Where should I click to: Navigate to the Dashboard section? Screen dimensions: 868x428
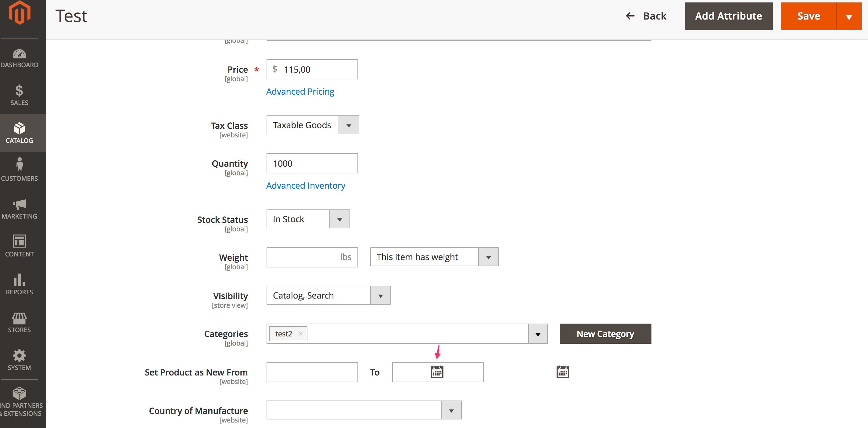[x=19, y=58]
